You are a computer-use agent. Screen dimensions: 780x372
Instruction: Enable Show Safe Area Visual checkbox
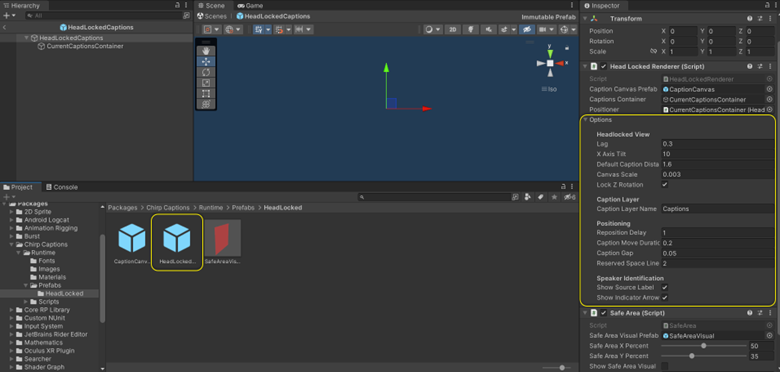tap(665, 366)
